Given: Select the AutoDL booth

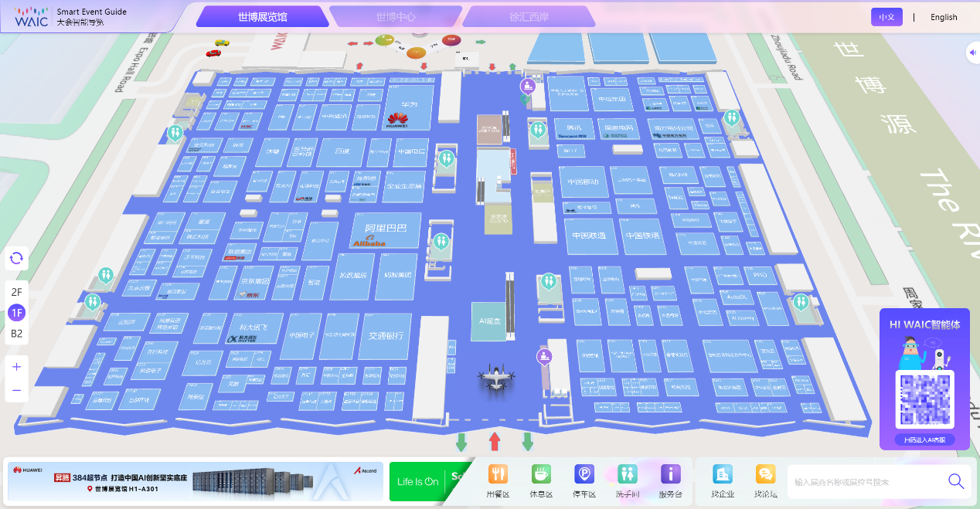Looking at the screenshot, I should coord(736,296).
